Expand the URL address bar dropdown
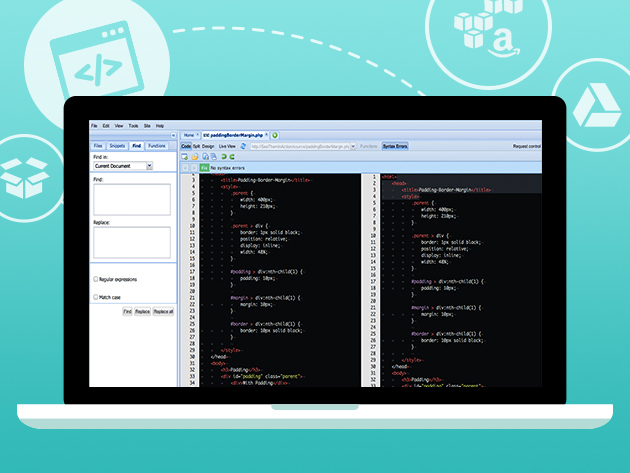 pos(353,146)
